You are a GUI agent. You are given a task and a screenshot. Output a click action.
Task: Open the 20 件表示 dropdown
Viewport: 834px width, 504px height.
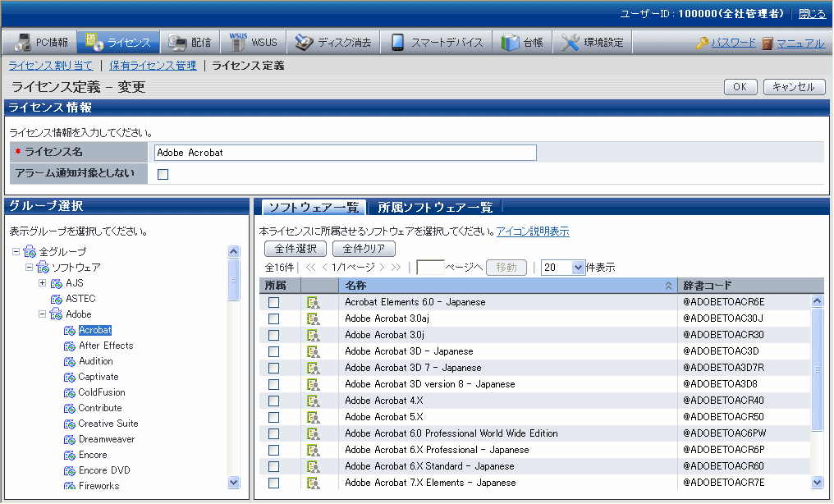(x=563, y=268)
